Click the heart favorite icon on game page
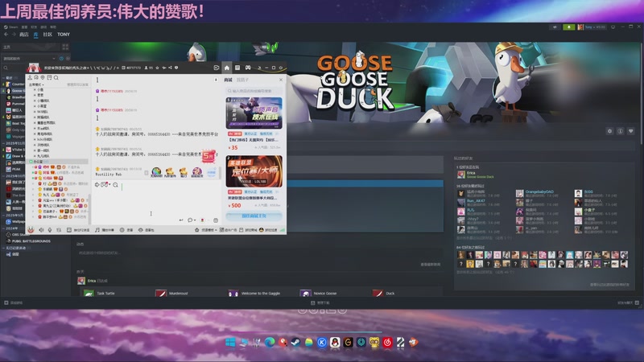644x362 pixels. click(x=631, y=131)
